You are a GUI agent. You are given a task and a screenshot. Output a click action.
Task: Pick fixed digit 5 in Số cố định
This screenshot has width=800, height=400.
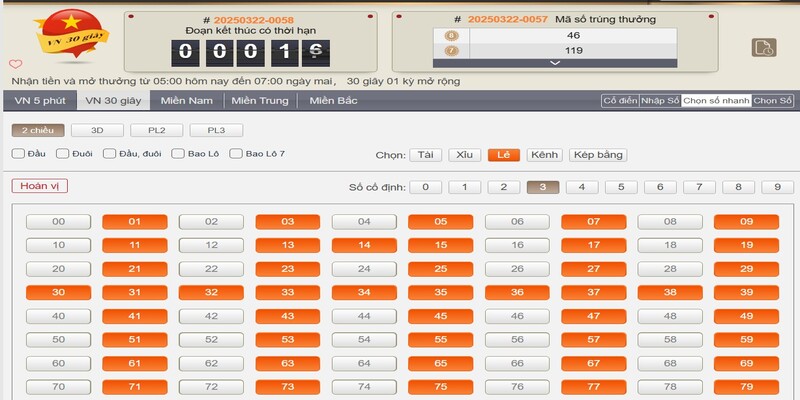621,187
